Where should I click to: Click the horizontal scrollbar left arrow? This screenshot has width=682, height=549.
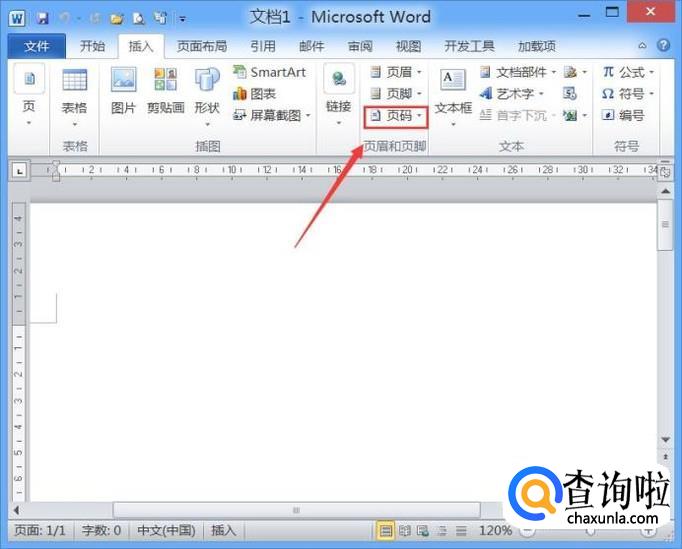pos(17,510)
